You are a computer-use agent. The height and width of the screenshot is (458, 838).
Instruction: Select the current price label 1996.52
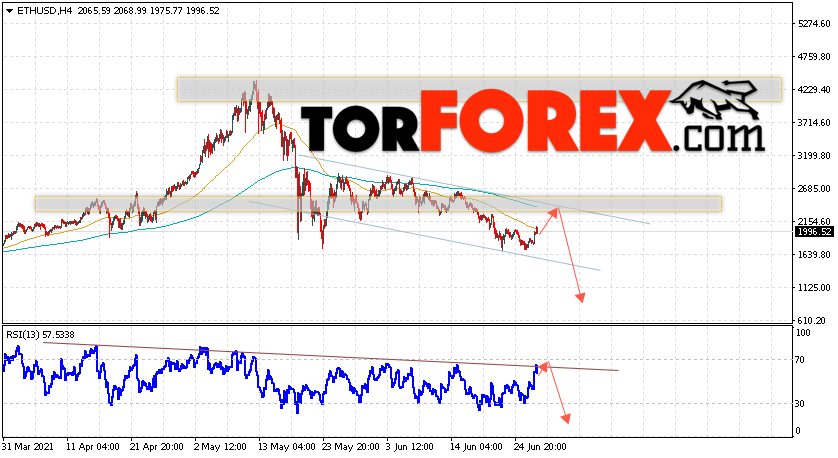click(x=814, y=232)
